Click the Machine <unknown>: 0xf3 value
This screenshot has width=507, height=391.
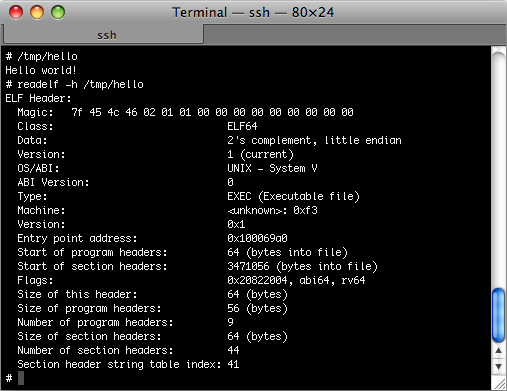pos(272,210)
